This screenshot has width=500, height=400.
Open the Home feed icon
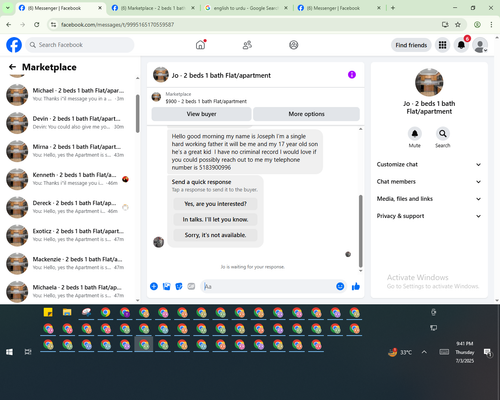coord(200,45)
